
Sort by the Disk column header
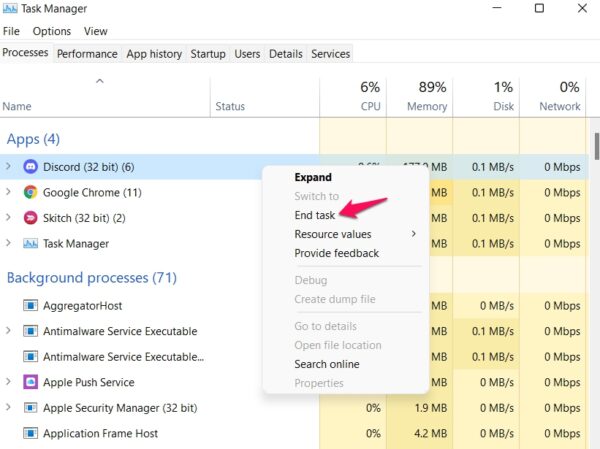(x=486, y=97)
